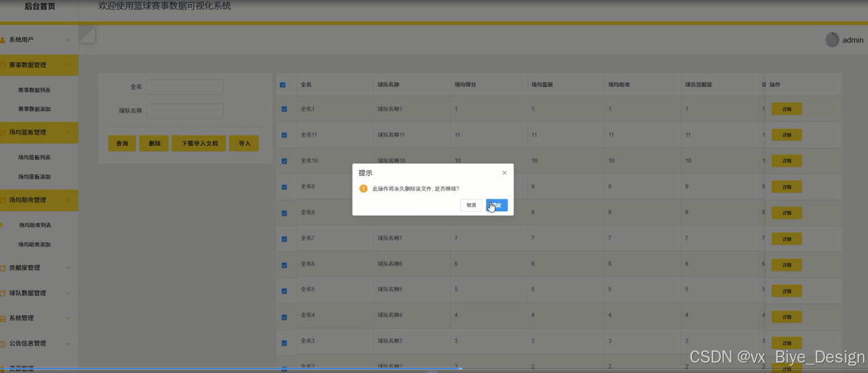Click the yellow 导入 button
Screen dimensions: 868x373
pyautogui.click(x=244, y=144)
